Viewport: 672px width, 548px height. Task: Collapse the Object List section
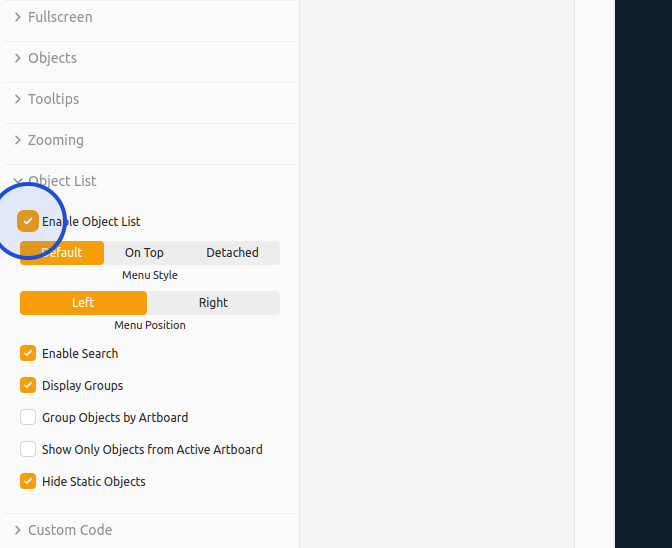62,181
